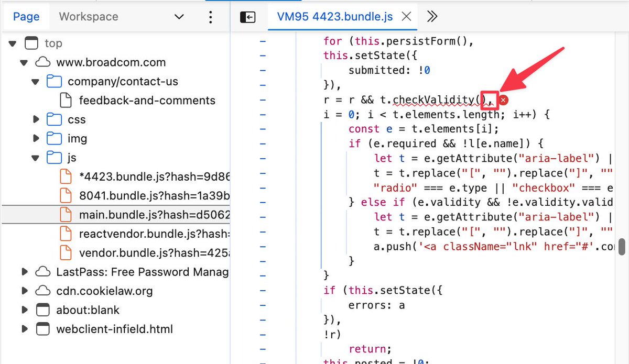
Task: Switch to the Workspace tab
Action: (x=88, y=16)
